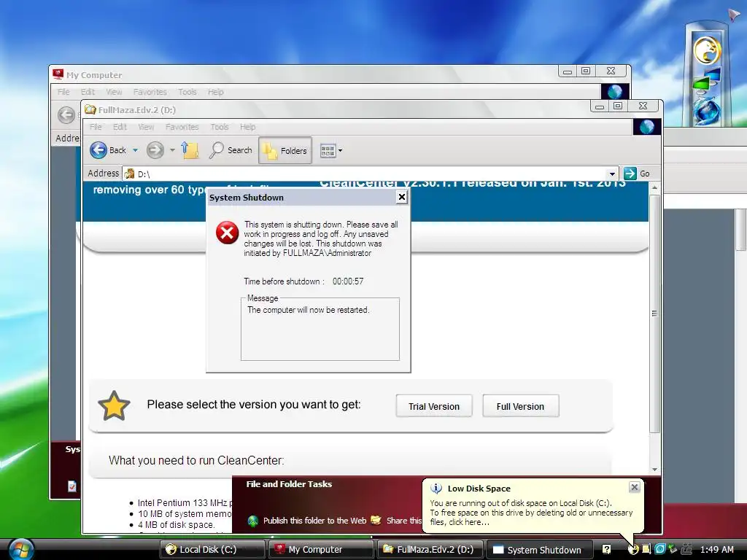Open Favorites menu in My Computer window
Viewport: 747px width, 560px height.
point(150,92)
